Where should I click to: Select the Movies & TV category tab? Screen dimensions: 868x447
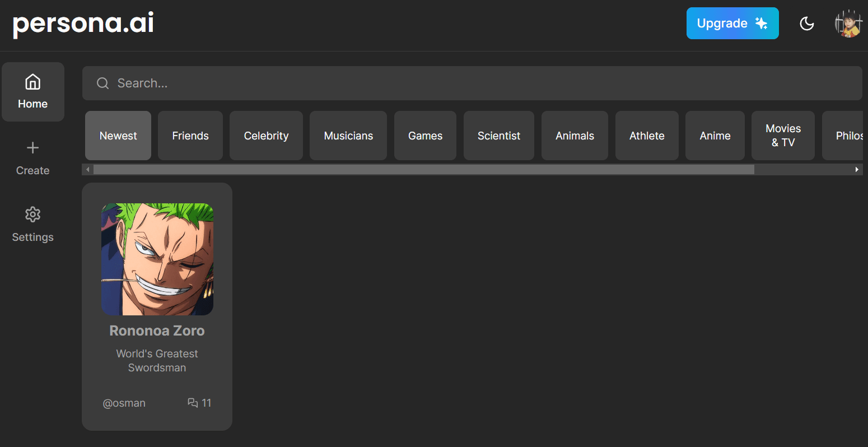click(x=783, y=136)
